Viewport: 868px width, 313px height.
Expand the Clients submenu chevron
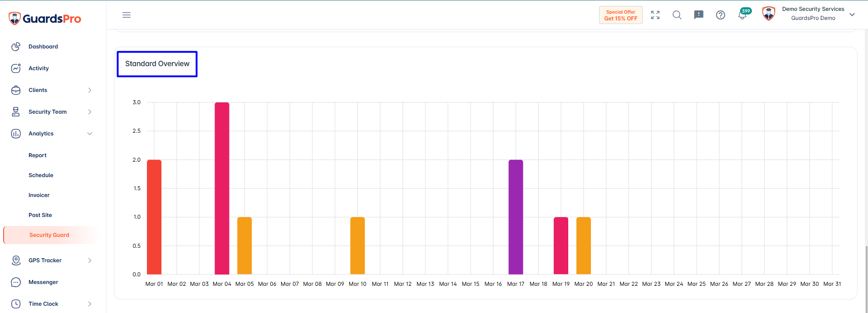click(90, 90)
